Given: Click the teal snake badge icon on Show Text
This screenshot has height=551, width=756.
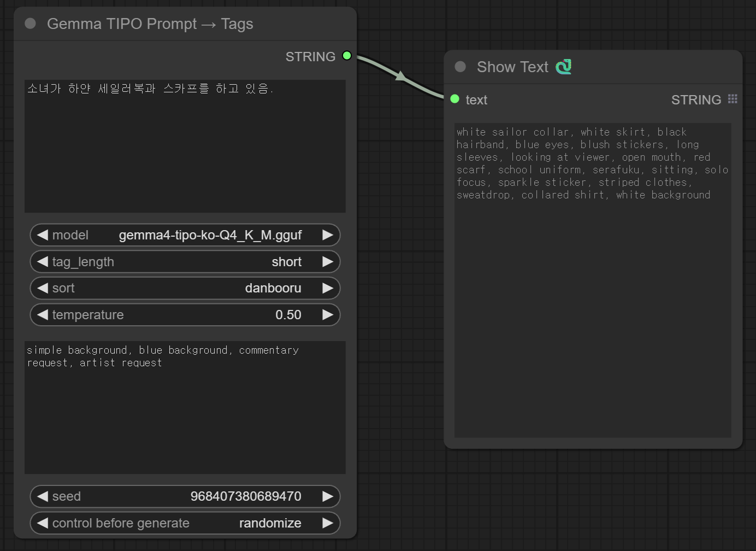Looking at the screenshot, I should coord(564,67).
